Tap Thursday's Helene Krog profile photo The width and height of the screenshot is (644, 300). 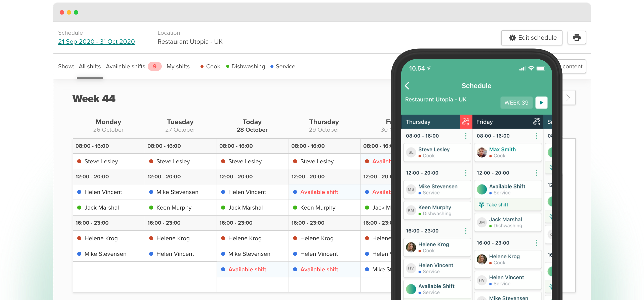point(411,247)
